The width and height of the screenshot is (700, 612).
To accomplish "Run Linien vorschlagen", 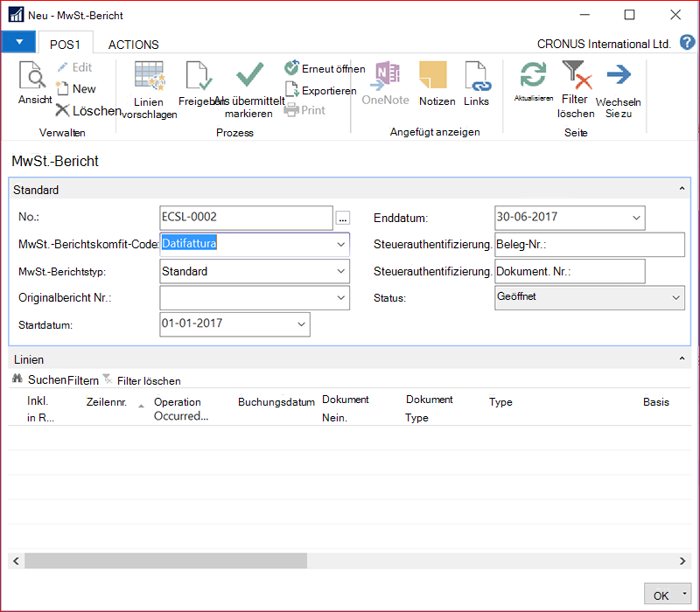I will tap(149, 91).
